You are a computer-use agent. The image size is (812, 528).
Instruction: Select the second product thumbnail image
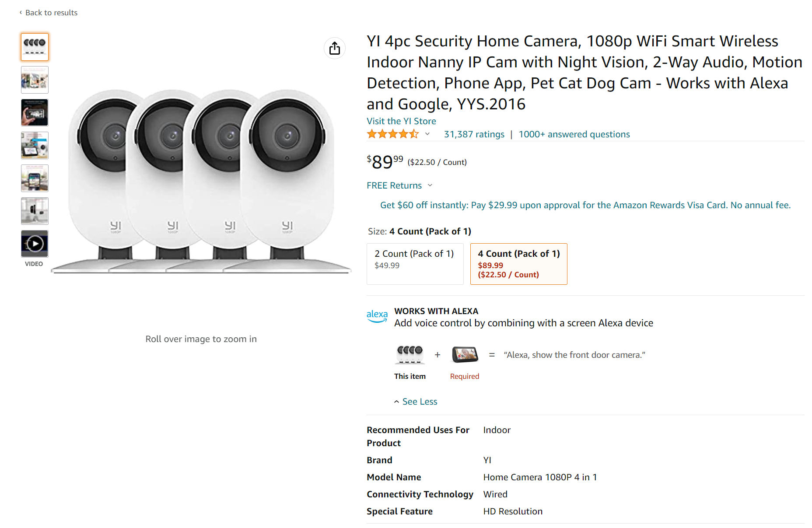coord(35,80)
